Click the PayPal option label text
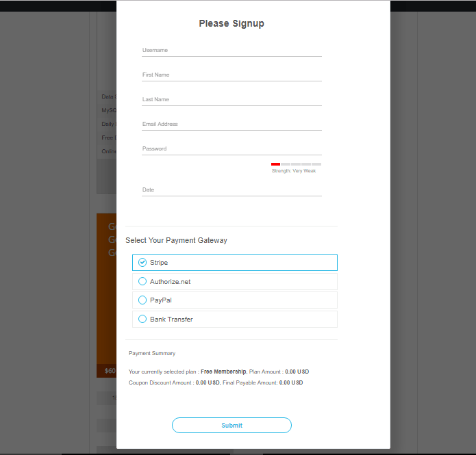476x455 pixels. [160, 300]
